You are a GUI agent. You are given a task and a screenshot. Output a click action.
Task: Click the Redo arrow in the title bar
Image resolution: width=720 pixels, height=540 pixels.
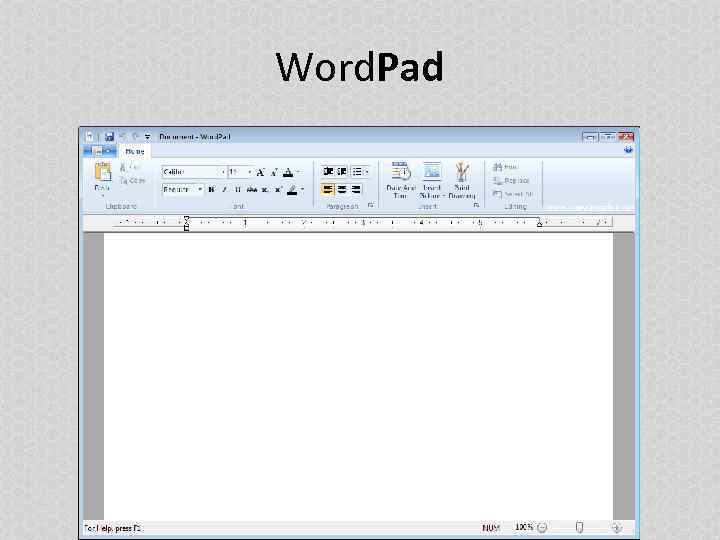point(135,136)
